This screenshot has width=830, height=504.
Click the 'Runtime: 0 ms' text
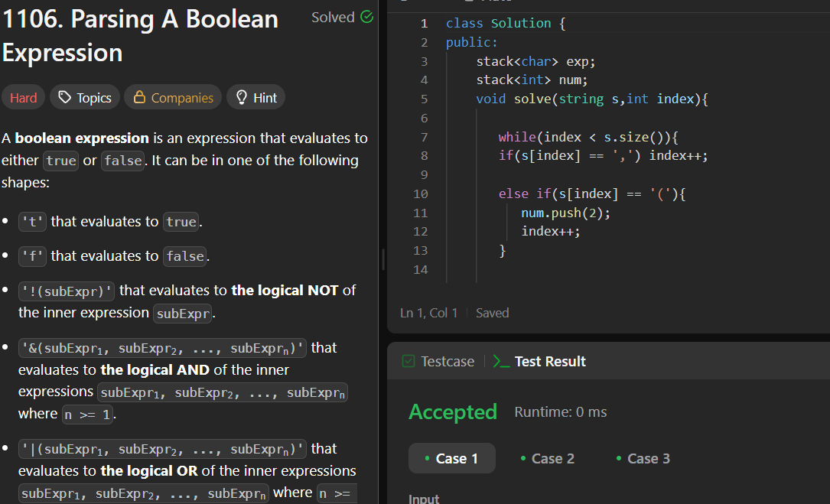coord(561,412)
